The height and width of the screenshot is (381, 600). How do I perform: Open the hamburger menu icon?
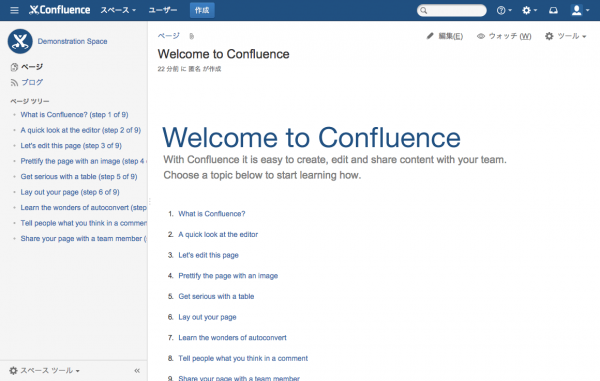pos(15,10)
